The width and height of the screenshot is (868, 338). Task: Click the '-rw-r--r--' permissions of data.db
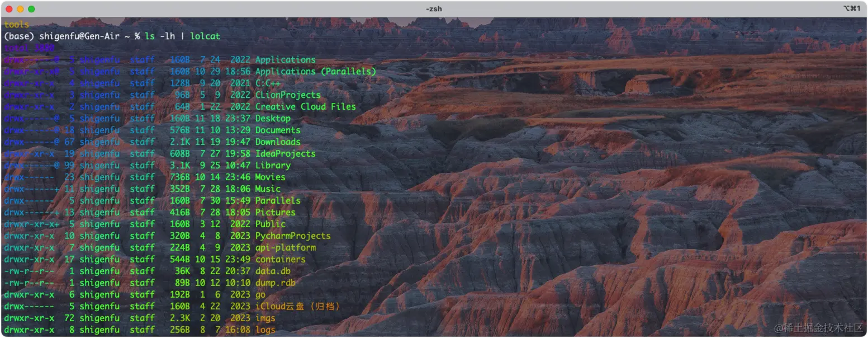pyautogui.click(x=29, y=271)
